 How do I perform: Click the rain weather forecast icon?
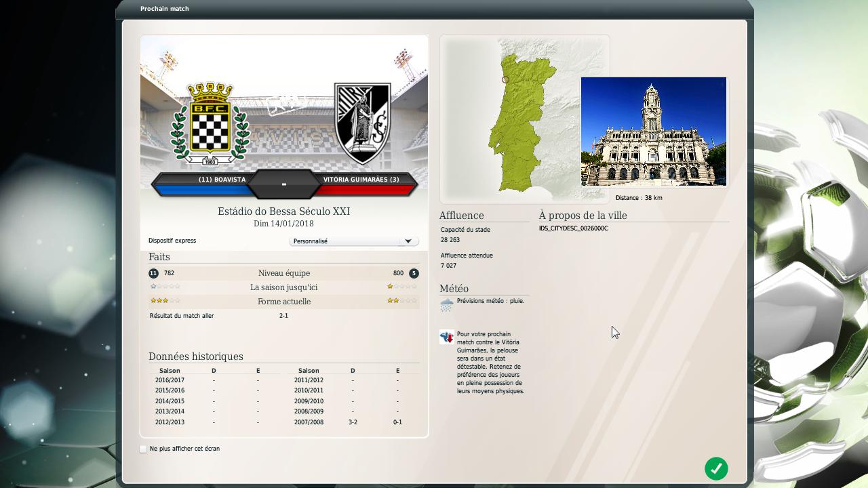point(447,304)
